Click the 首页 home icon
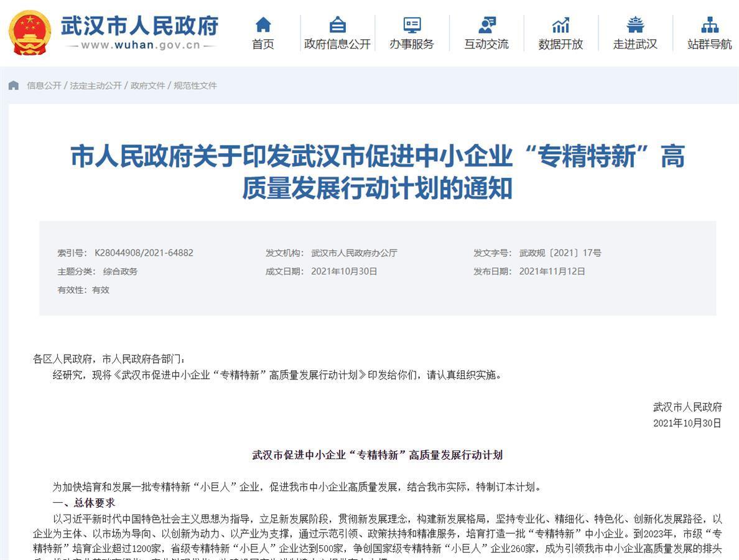The height and width of the screenshot is (560, 739). tap(263, 25)
